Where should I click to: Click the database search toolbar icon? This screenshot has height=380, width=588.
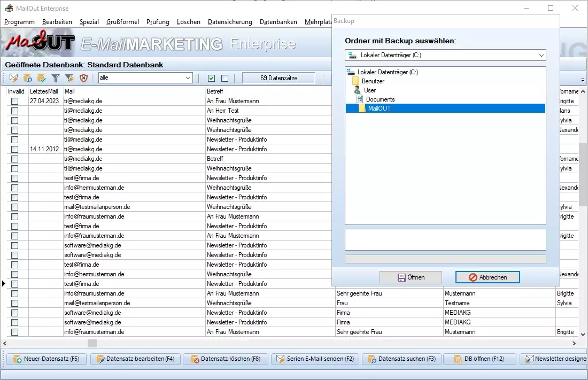[28, 79]
